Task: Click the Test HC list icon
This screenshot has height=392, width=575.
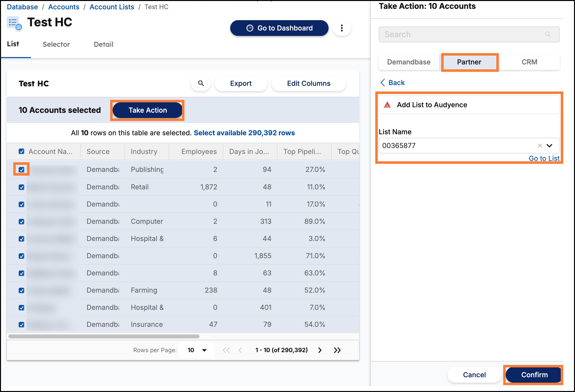Action: [14, 24]
